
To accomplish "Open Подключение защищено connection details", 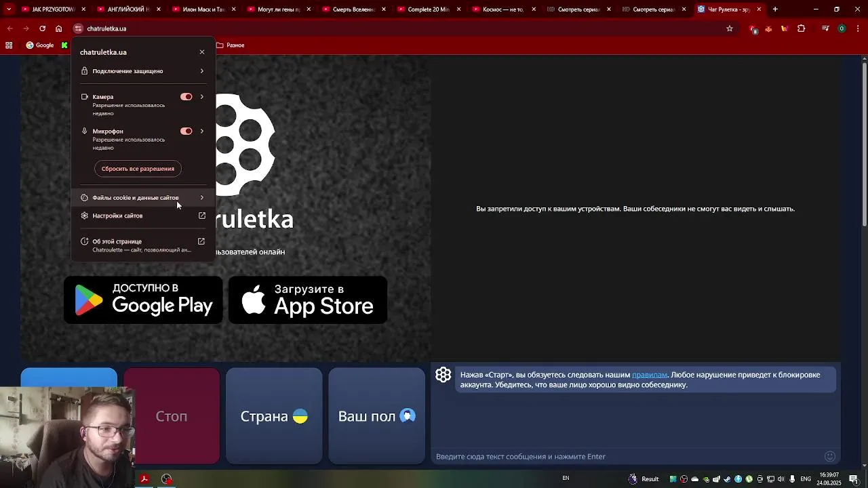I will [x=143, y=71].
